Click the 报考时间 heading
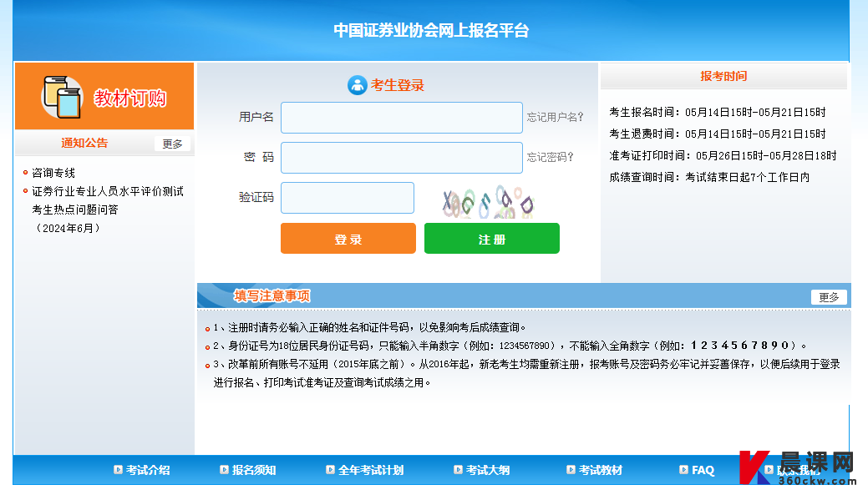868x500 pixels. [x=723, y=76]
